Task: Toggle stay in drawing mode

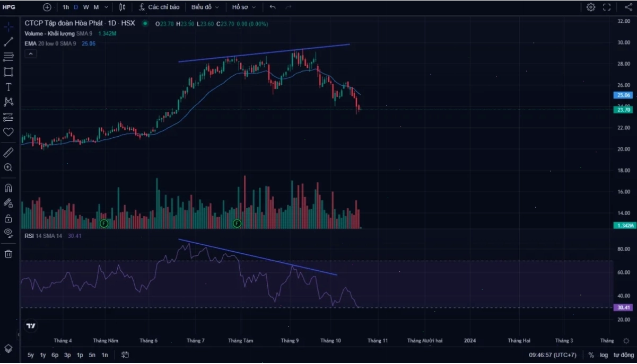Action: [8, 203]
